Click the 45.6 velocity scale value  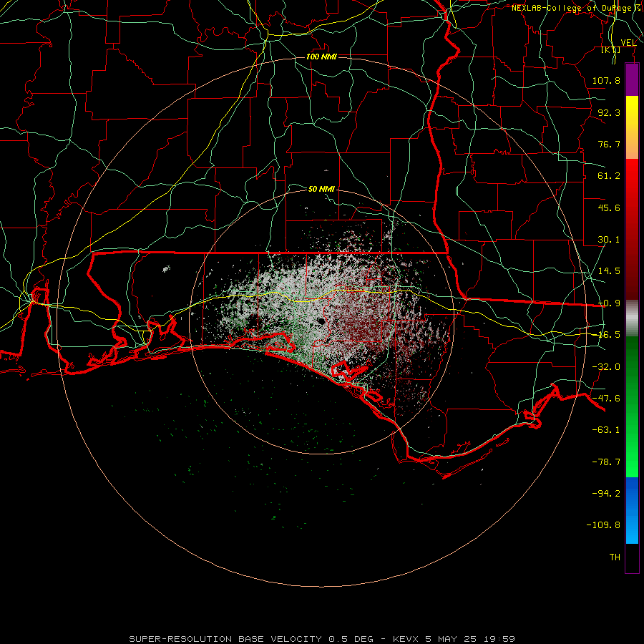pyautogui.click(x=609, y=208)
